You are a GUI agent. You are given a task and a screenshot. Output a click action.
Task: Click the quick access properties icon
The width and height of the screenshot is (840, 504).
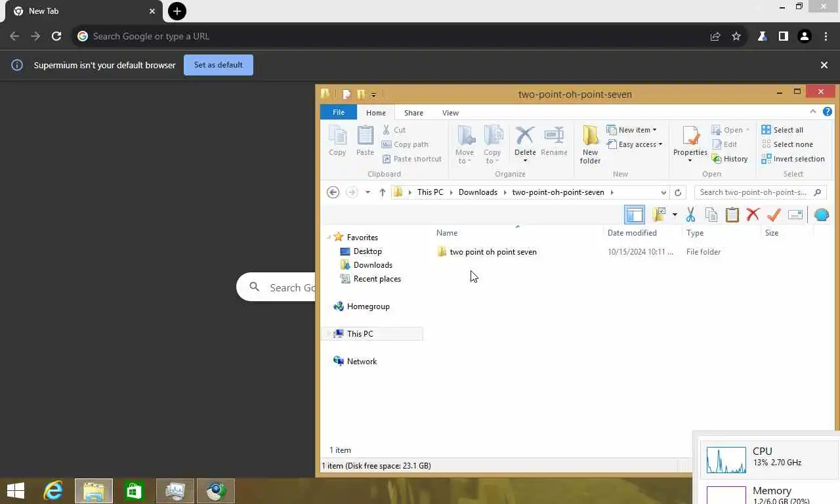pyautogui.click(x=346, y=94)
